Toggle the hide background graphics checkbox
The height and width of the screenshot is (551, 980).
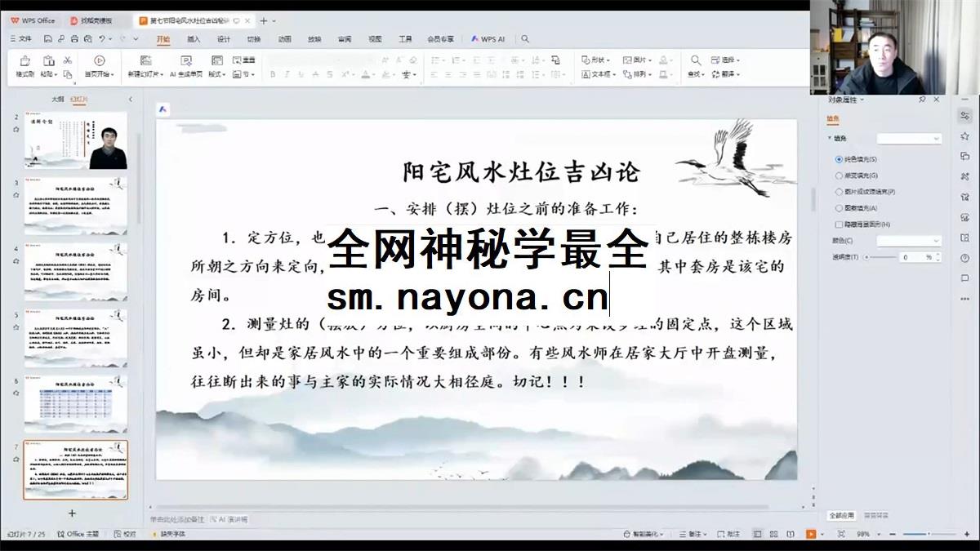[839, 224]
